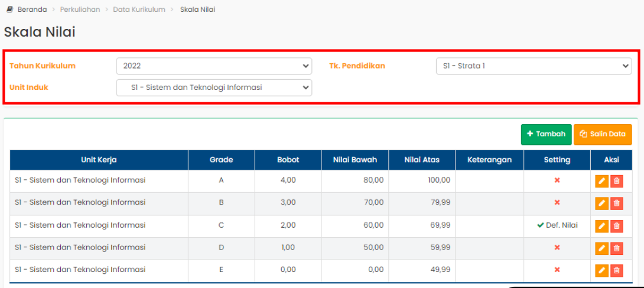
Task: Click the Grade column header
Action: tap(222, 160)
